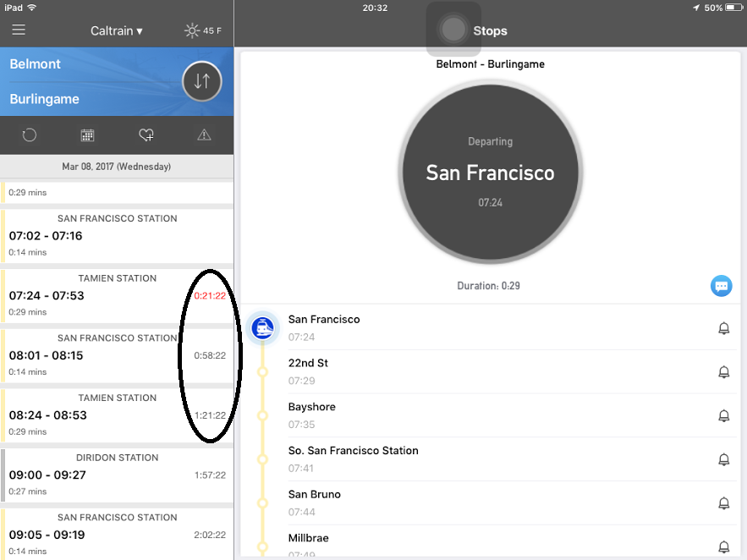Tap the 20:32 clock in status bar
The image size is (747, 560).
tap(375, 8)
